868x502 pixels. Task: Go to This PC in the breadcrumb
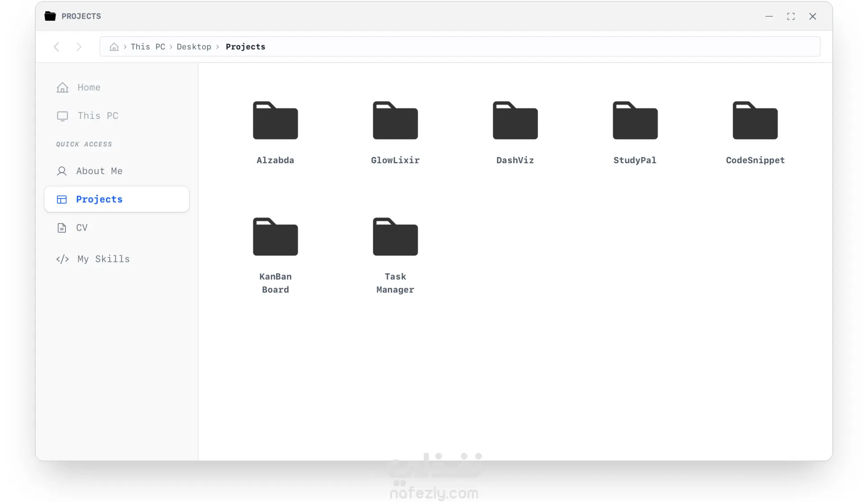coord(148,47)
